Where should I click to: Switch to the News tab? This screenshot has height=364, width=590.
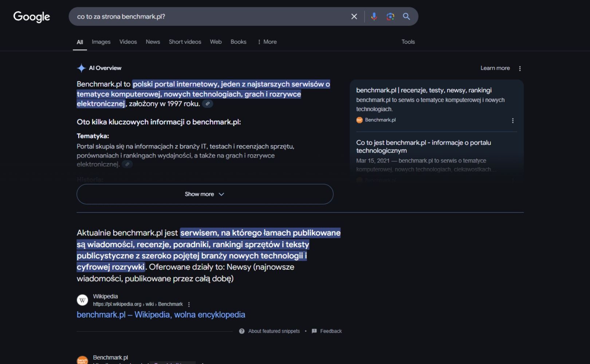click(153, 42)
